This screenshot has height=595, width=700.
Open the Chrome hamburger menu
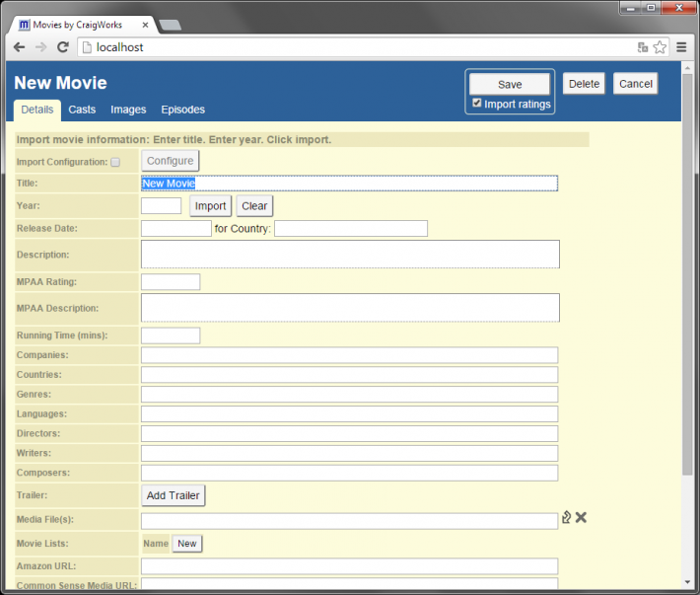click(x=681, y=47)
